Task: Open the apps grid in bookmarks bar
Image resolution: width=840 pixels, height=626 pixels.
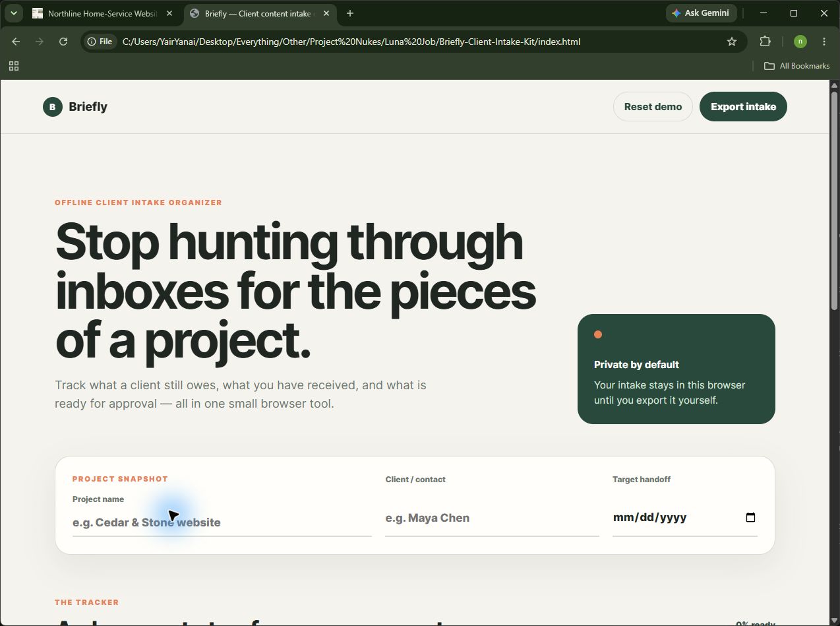Action: pyautogui.click(x=14, y=66)
